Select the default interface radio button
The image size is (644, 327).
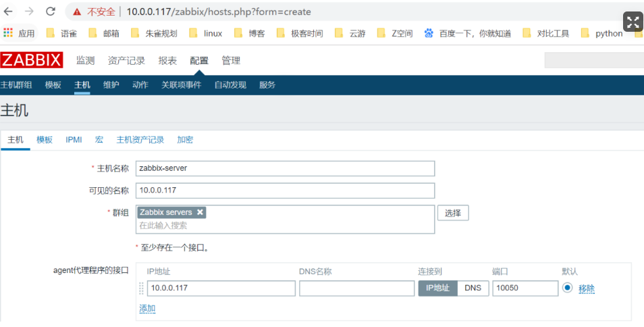[568, 288]
